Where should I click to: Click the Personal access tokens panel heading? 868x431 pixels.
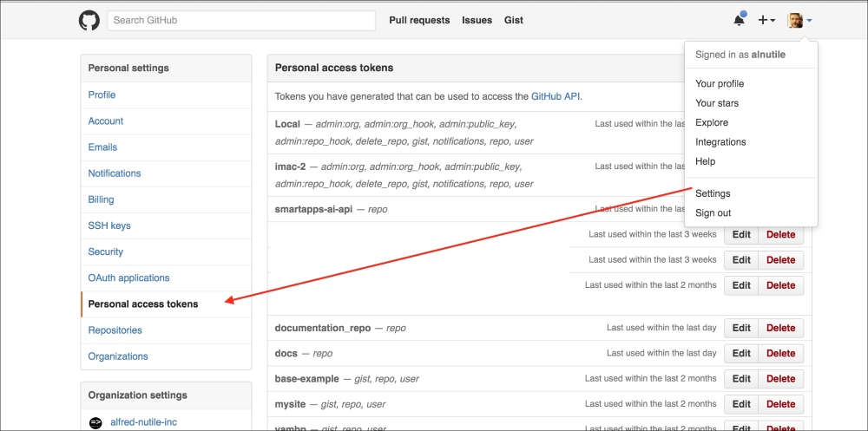334,68
